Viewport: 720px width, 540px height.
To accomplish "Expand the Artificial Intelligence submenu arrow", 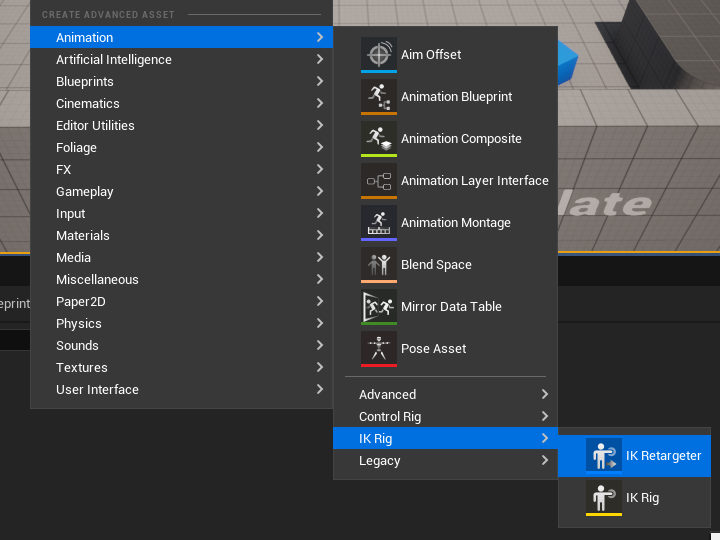I will [x=320, y=59].
